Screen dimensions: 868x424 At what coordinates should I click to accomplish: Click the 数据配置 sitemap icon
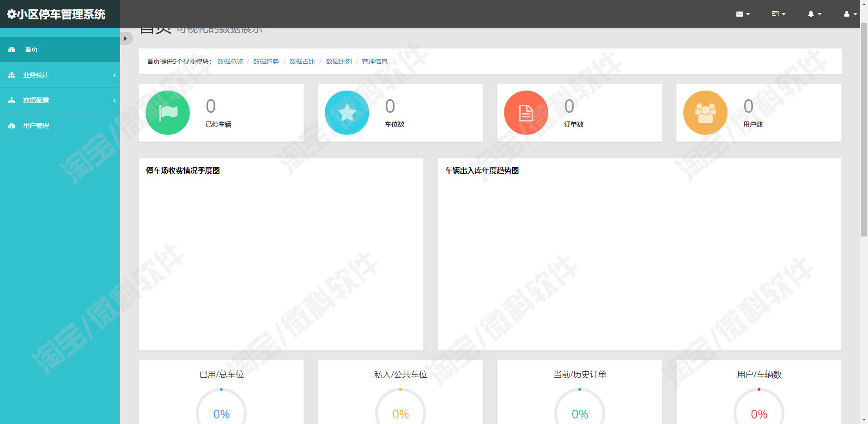click(x=12, y=100)
